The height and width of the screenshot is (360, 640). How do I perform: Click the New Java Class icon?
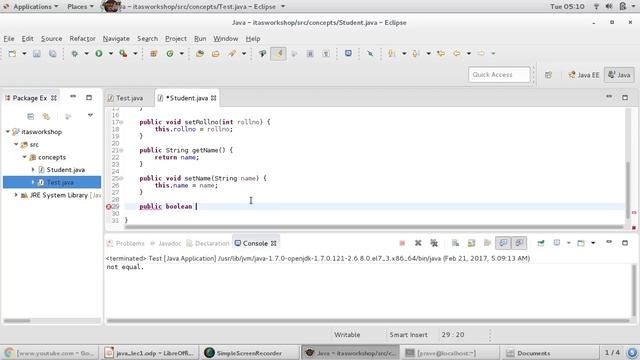coord(170,53)
